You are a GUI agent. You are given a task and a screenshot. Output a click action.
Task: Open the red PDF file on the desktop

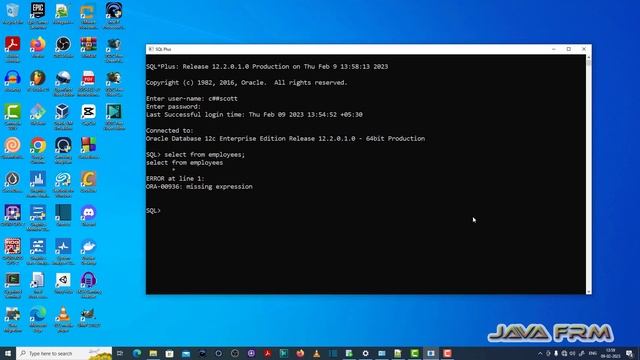pyautogui.click(x=89, y=83)
